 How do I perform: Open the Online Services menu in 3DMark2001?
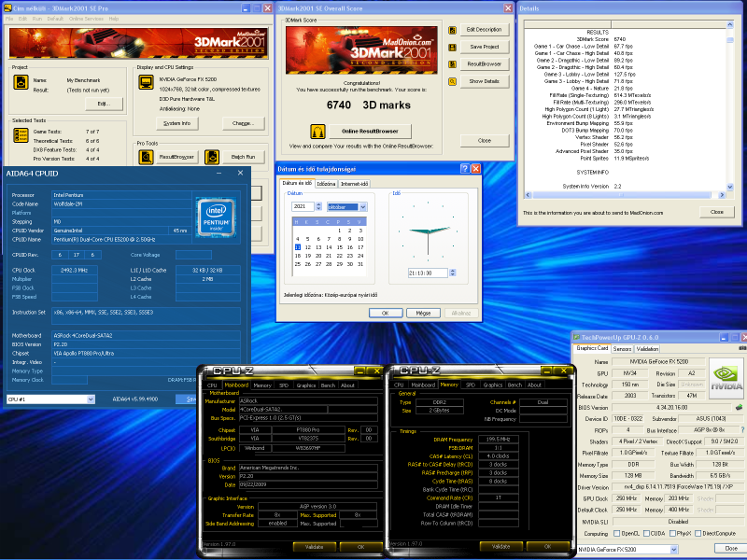[x=86, y=19]
